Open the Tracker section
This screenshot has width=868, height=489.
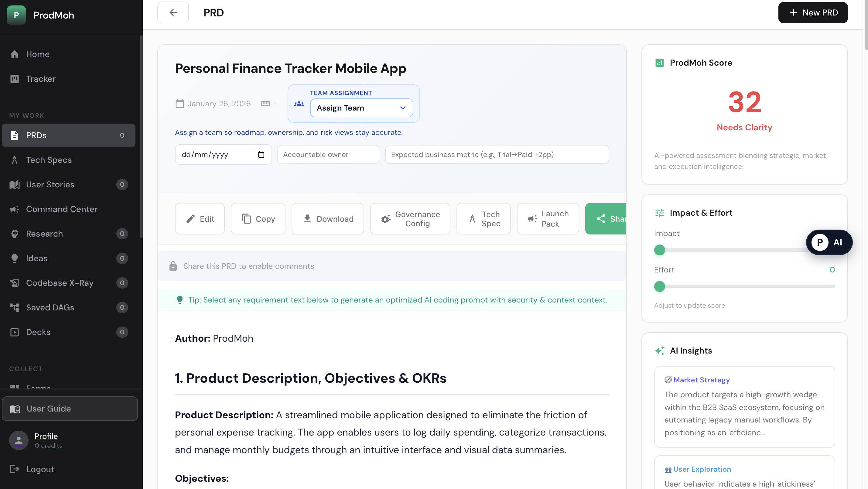coord(41,79)
